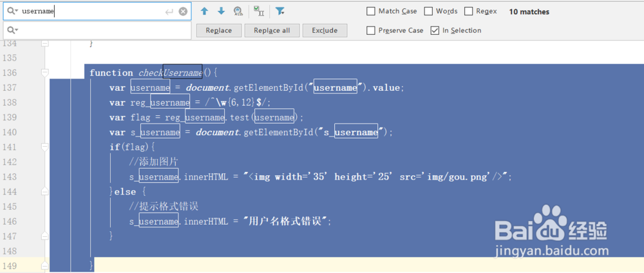Open replace history via magnifier in replace field
Viewport: 644px width, 273px height.
pyautogui.click(x=12, y=30)
